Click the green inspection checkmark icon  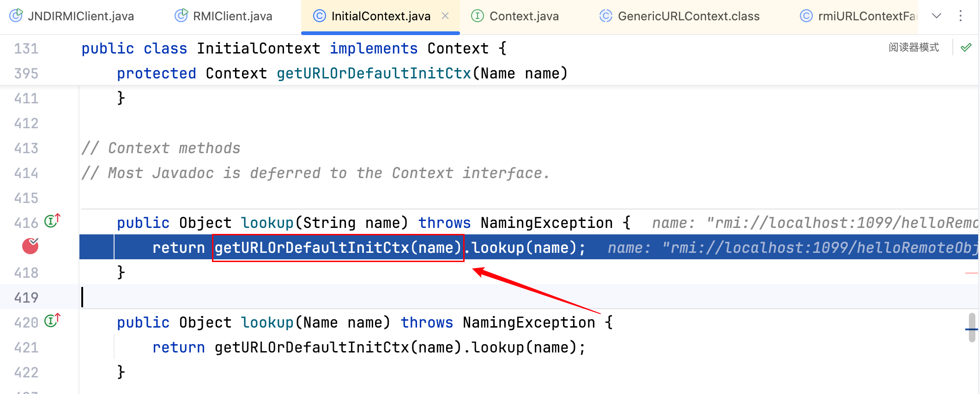click(966, 48)
